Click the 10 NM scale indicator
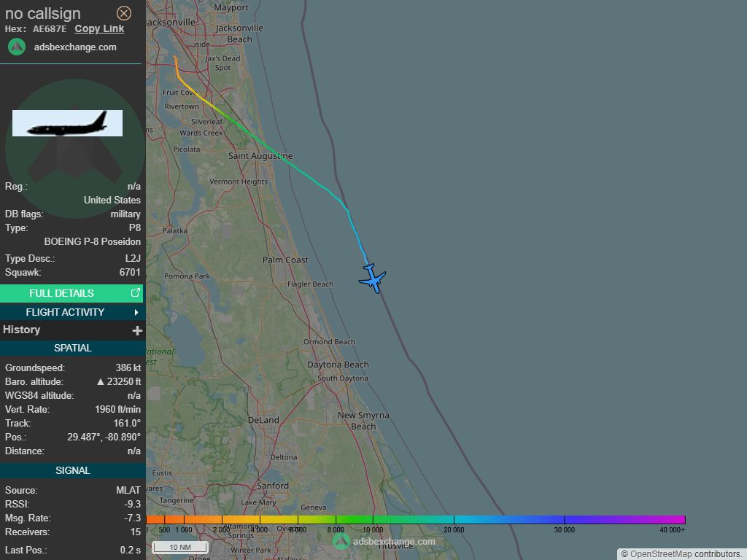The height and width of the screenshot is (560, 747). point(179,545)
